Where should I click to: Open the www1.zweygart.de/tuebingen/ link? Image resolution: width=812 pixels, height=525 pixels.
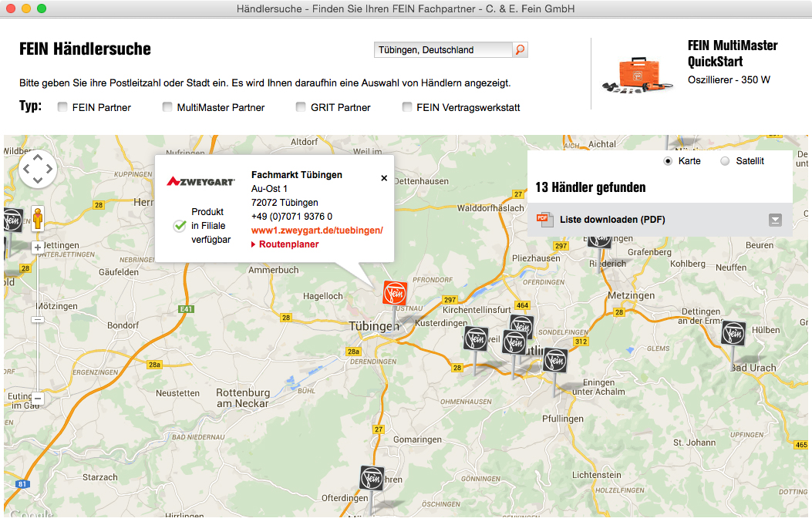pyautogui.click(x=317, y=231)
